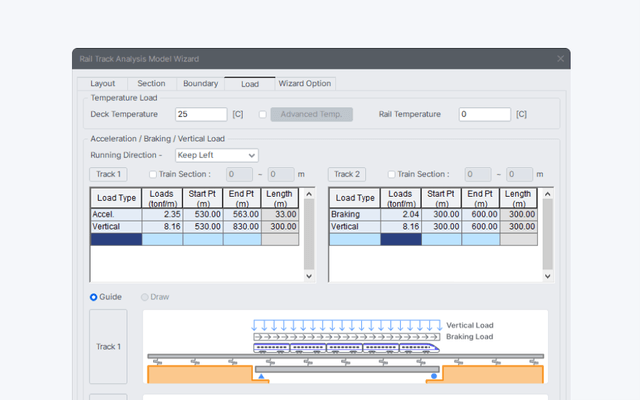Image resolution: width=640 pixels, height=400 pixels.
Task: Click the 2.04 loads cell
Action: (401, 215)
